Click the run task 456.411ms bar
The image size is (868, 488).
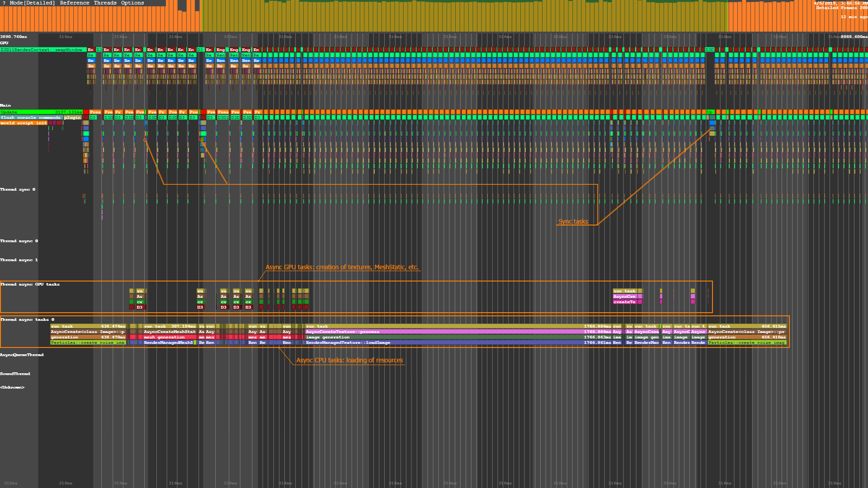[x=747, y=326]
